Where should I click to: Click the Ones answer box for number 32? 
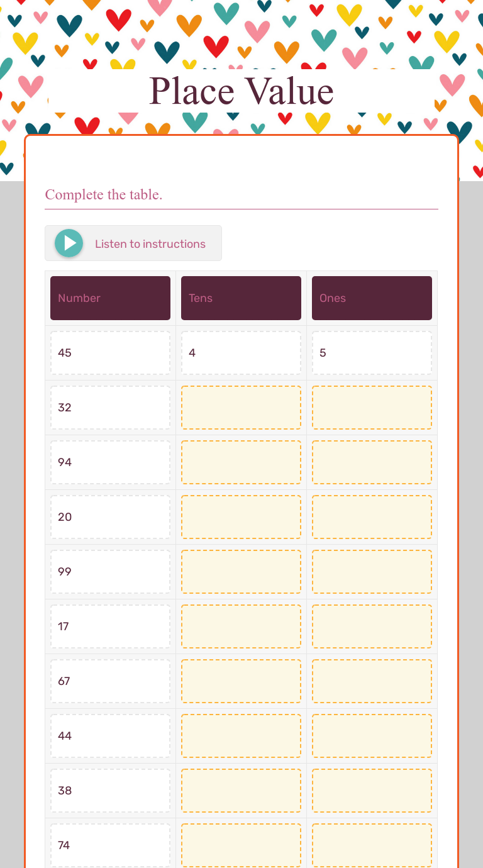click(x=372, y=407)
